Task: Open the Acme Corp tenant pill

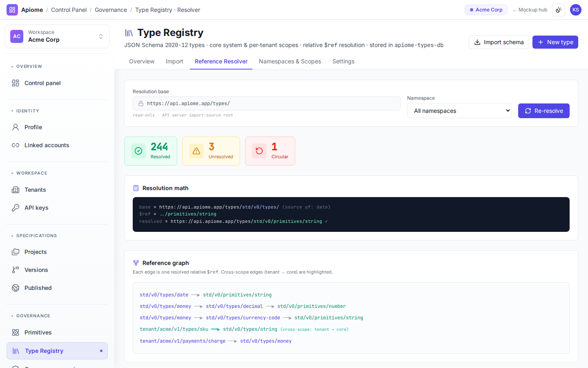Action: click(486, 10)
